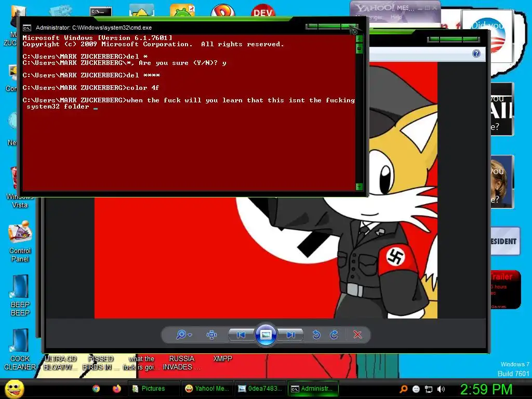Delete the picture with the red X
This screenshot has width=532, height=399.
click(357, 335)
